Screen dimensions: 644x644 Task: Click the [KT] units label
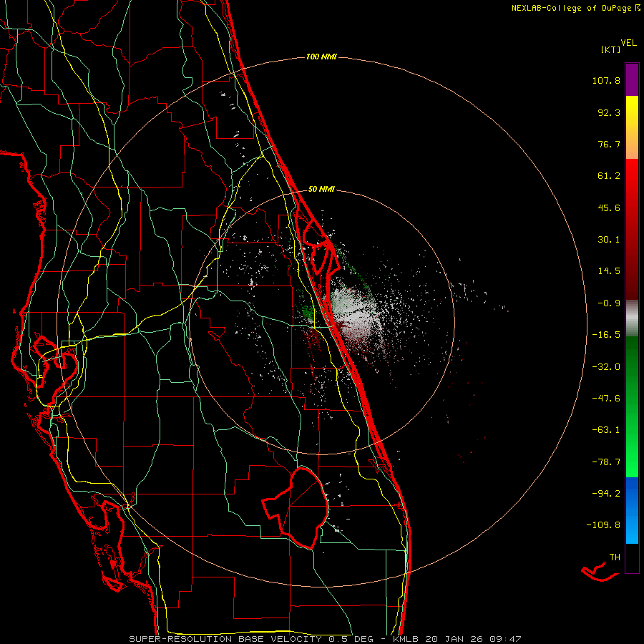coord(611,49)
